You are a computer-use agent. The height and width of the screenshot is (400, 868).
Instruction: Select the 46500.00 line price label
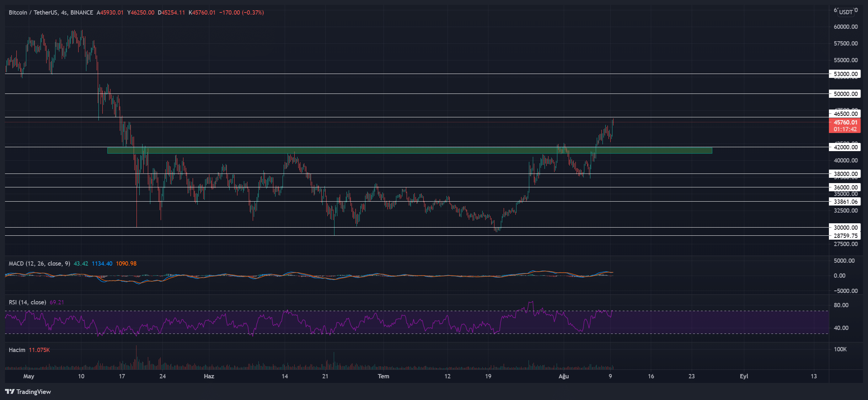845,114
